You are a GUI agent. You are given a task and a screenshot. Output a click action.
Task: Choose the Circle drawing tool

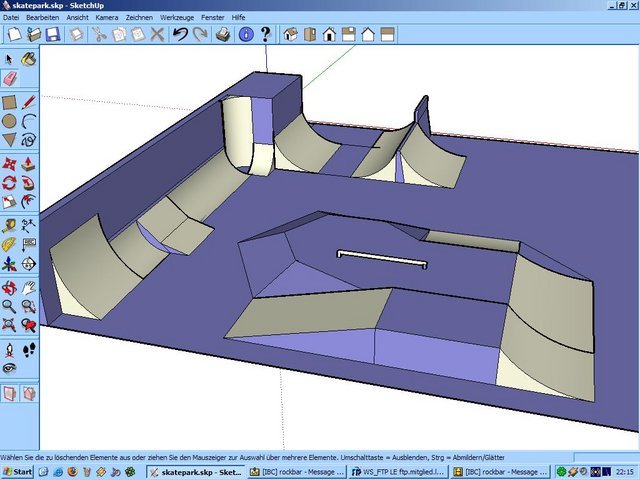9,121
